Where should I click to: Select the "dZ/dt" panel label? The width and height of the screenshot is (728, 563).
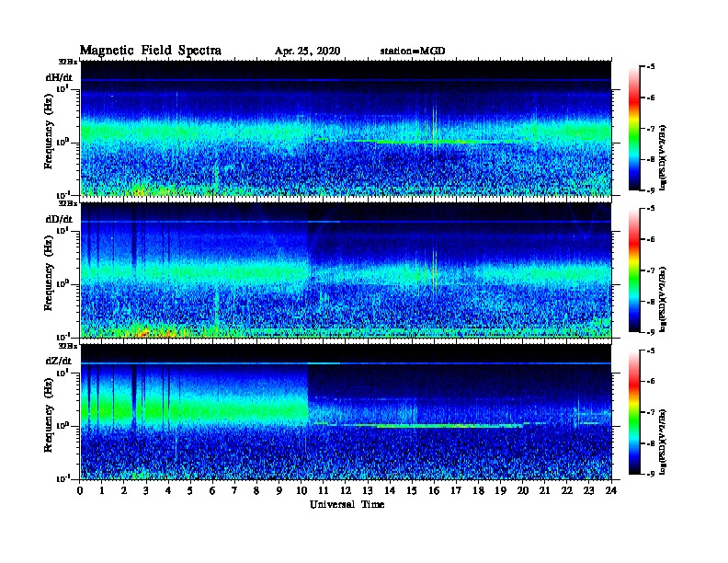click(59, 361)
